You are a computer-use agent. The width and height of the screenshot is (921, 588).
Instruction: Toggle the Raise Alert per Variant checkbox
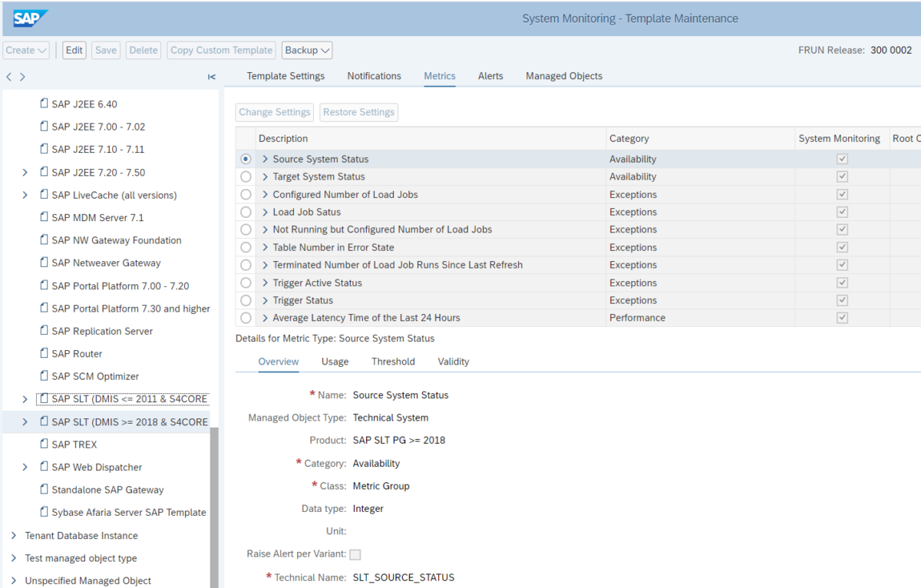[x=355, y=552]
